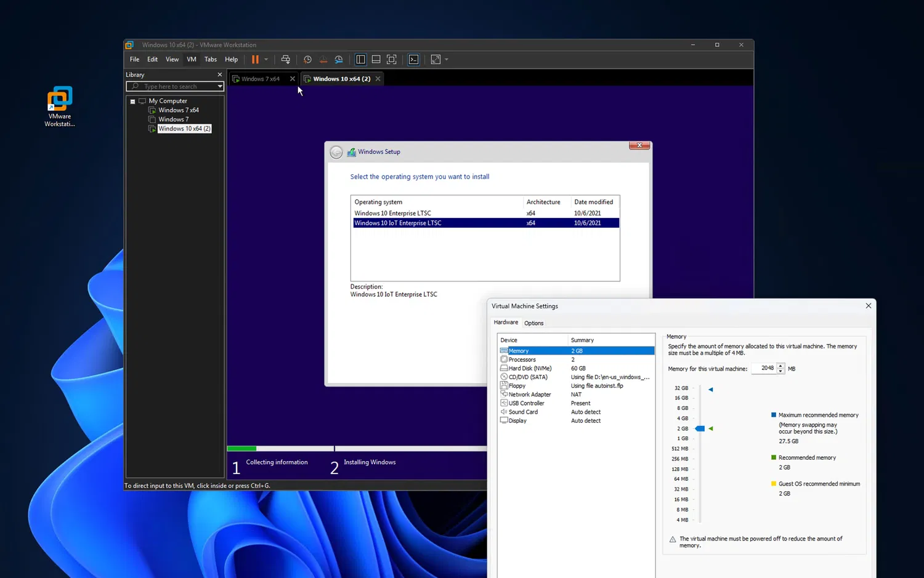Open the power options dropdown arrow
The width and height of the screenshot is (924, 578).
[x=266, y=60]
